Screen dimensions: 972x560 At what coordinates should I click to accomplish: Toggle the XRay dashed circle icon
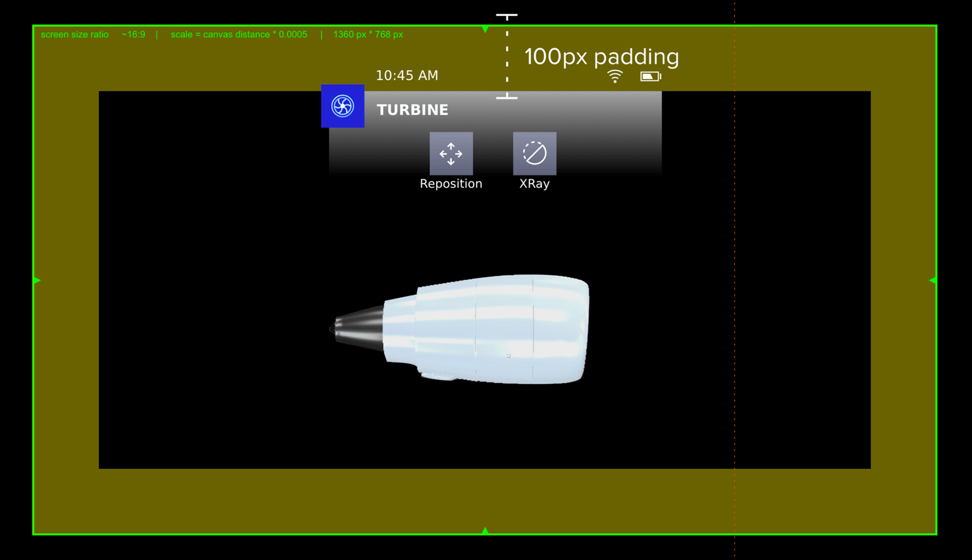click(535, 154)
